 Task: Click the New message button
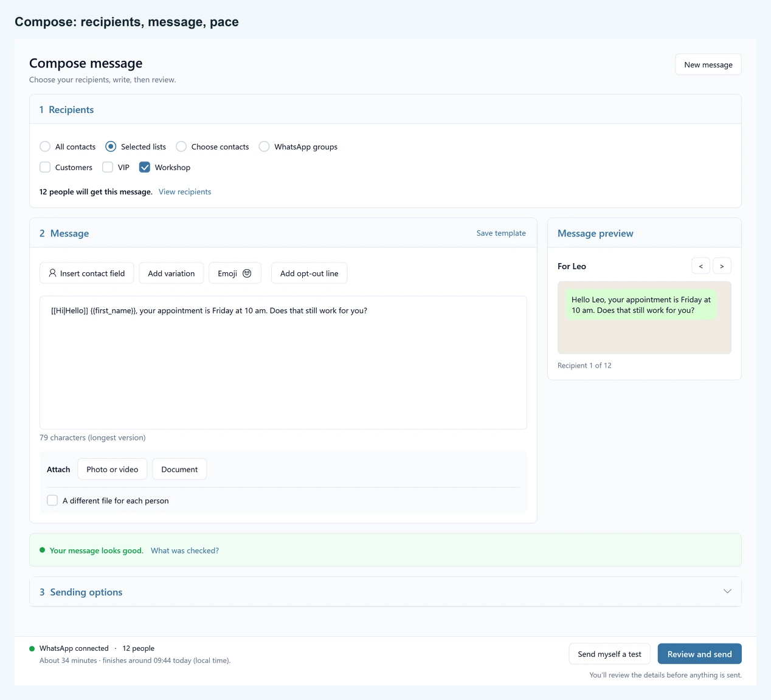[x=708, y=64]
